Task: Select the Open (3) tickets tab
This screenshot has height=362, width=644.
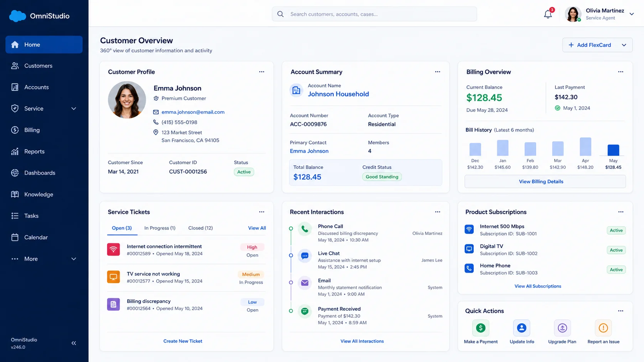Action: tap(122, 228)
